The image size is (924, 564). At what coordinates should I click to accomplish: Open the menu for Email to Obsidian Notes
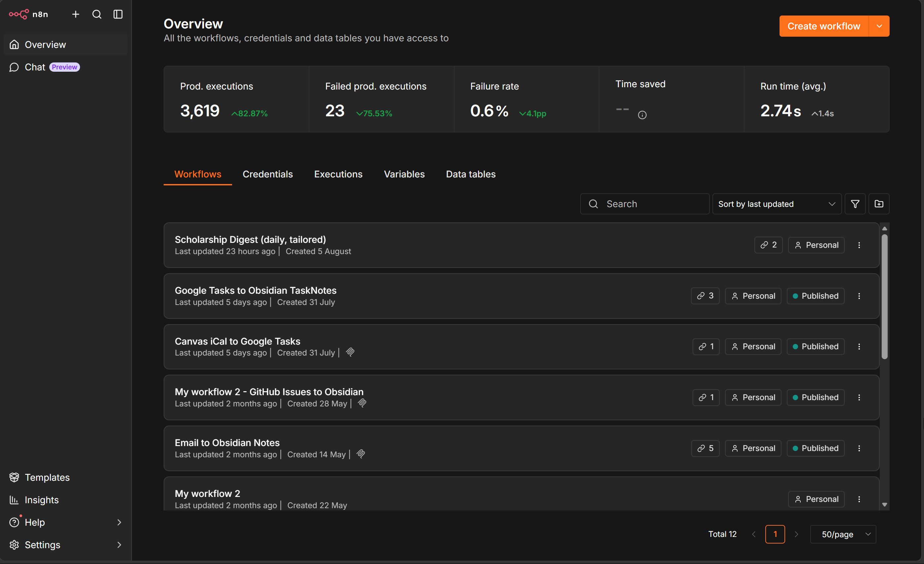(x=859, y=449)
